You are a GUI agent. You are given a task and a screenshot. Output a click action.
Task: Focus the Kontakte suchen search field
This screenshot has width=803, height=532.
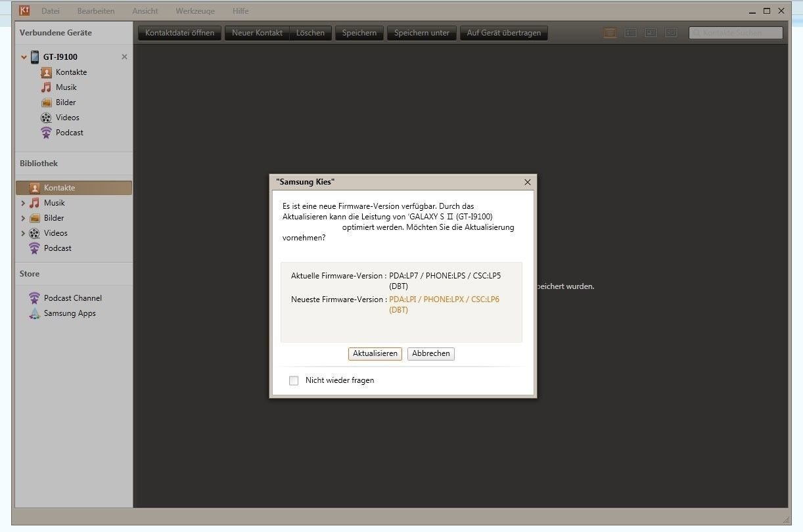pyautogui.click(x=736, y=32)
